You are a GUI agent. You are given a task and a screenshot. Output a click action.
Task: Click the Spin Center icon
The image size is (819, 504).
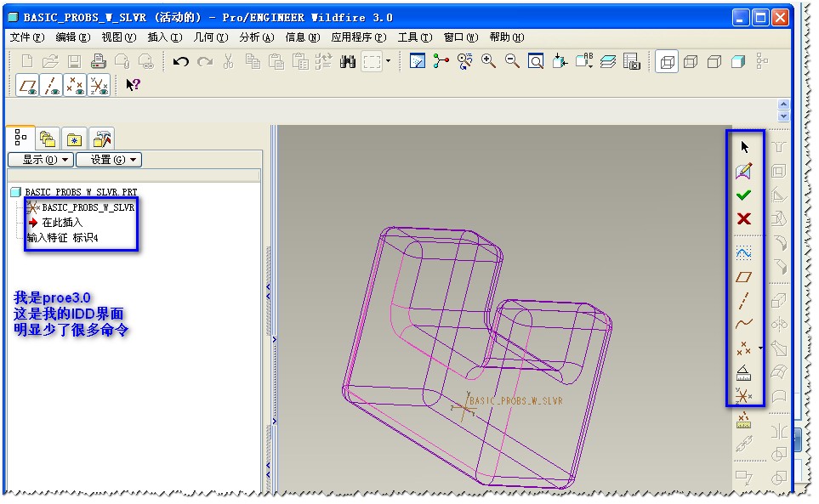(x=441, y=61)
